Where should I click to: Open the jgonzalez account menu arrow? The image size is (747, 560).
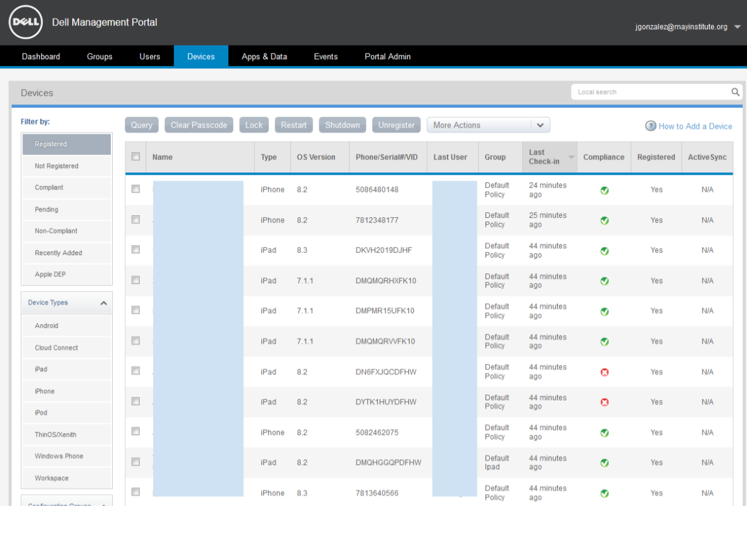click(737, 27)
